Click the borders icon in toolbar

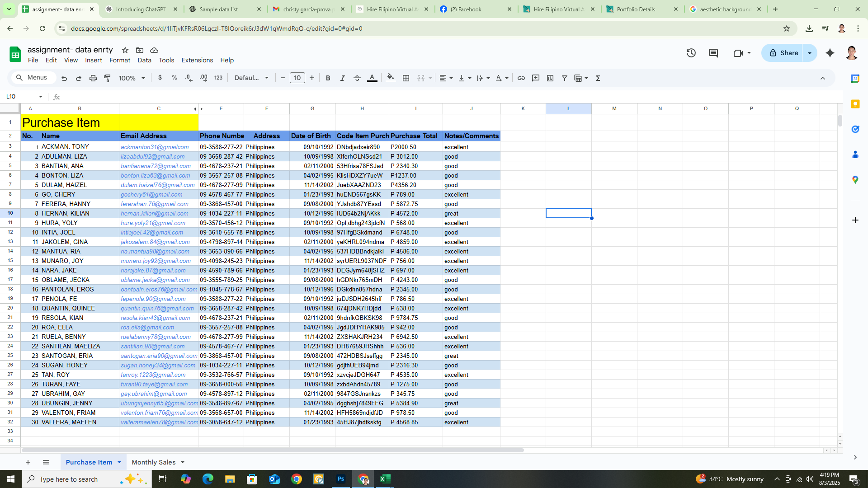point(406,78)
